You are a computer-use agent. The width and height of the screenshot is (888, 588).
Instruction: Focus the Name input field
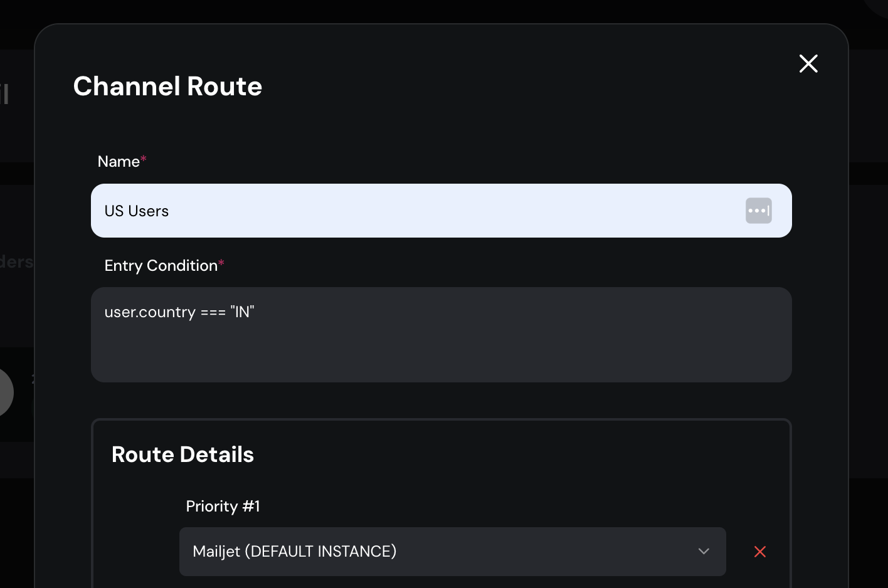[441, 211]
